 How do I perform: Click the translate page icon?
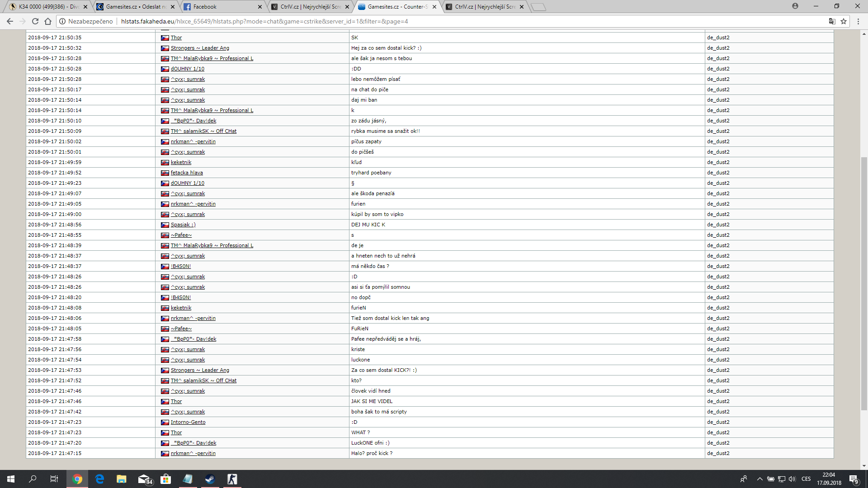[x=832, y=21]
